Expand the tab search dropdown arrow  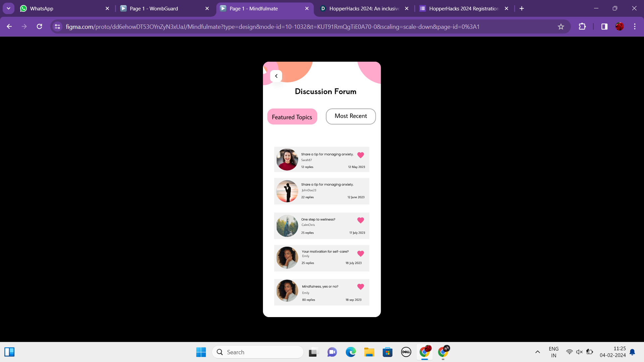point(8,8)
